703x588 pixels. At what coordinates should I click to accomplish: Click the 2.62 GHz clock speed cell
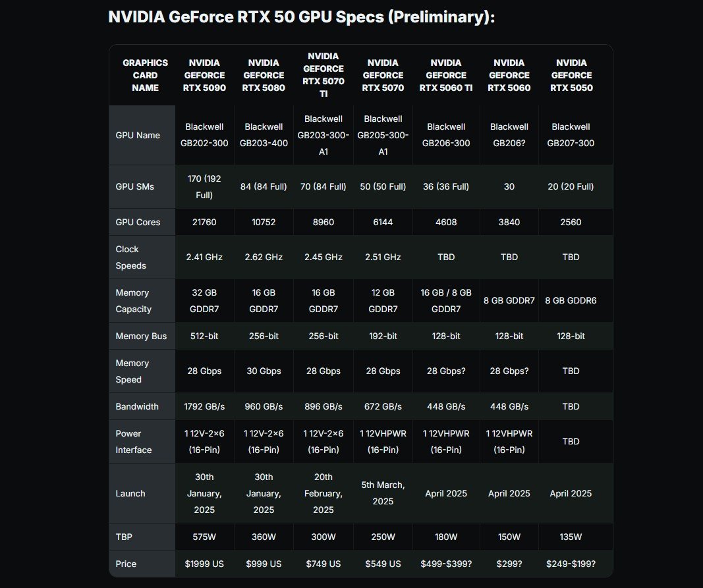coord(264,257)
